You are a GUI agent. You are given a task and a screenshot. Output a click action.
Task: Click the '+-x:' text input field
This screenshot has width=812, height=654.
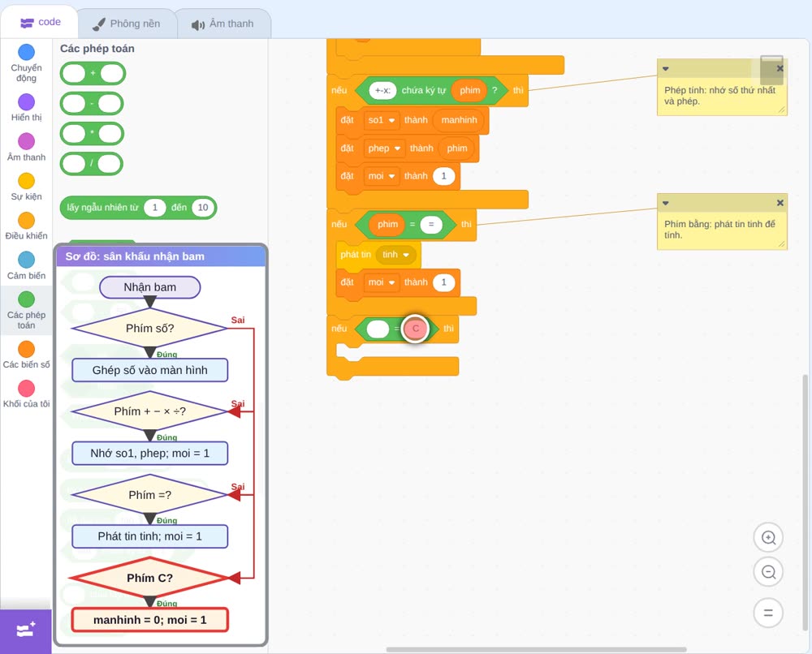382,91
